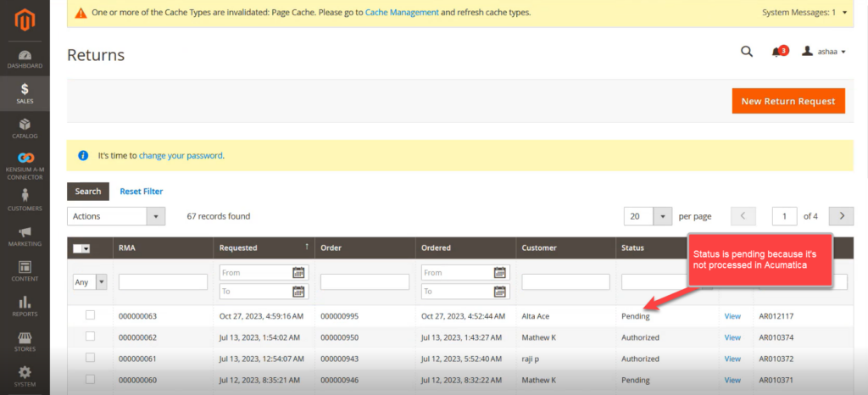Open the Actions dropdown
This screenshot has width=868, height=395.
coord(115,216)
